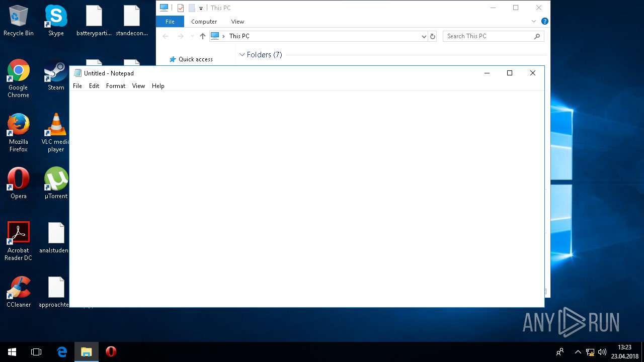Switch to the View tab in Explorer
This screenshot has height=362, width=644.
237,22
